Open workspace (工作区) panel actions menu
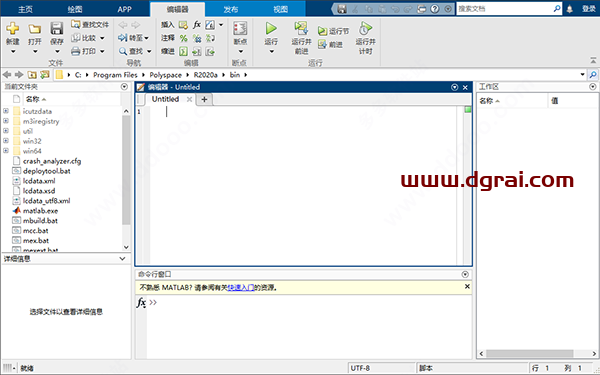Screen dimensions: 600x375 (x=592, y=87)
